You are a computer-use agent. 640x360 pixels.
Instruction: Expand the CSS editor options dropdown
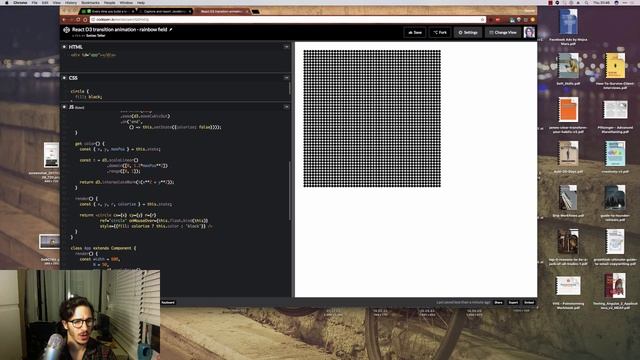click(287, 78)
